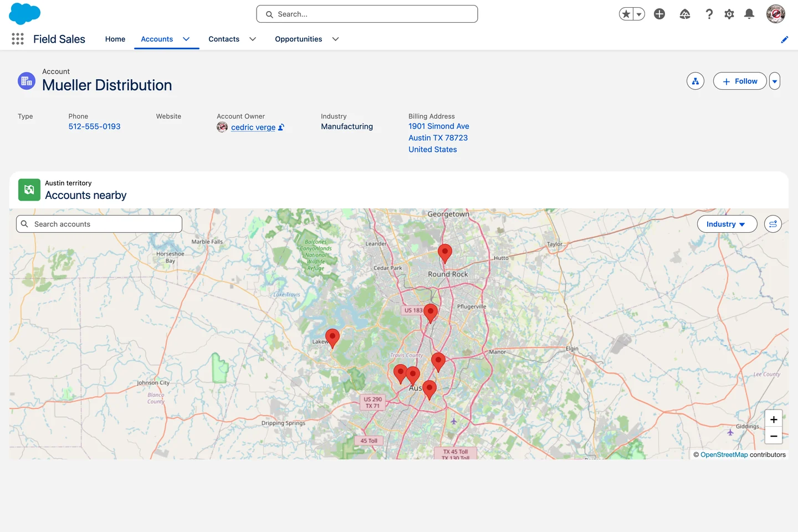
Task: Click the pencil icon to edit navigation
Action: point(785,39)
